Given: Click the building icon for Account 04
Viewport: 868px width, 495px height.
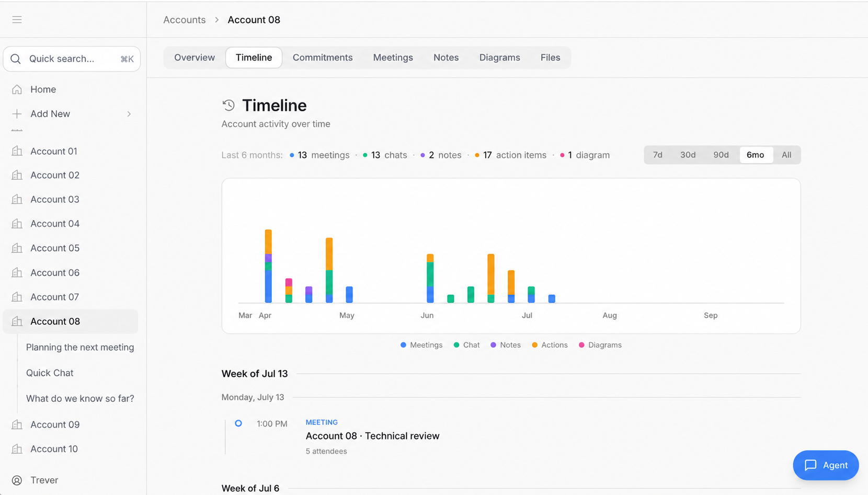Looking at the screenshot, I should [17, 224].
